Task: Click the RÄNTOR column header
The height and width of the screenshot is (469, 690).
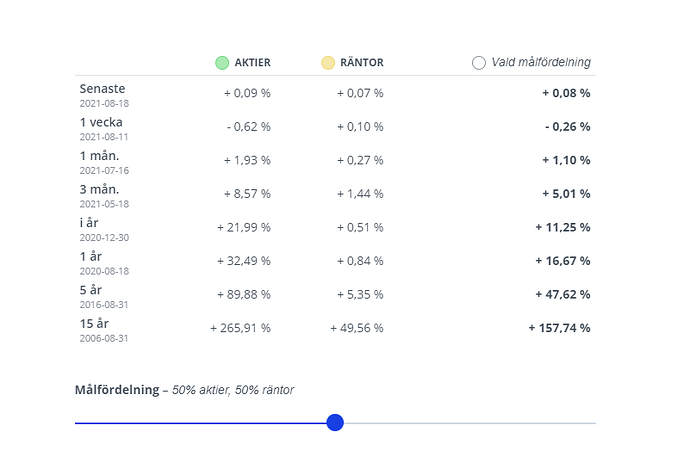Action: pos(362,62)
